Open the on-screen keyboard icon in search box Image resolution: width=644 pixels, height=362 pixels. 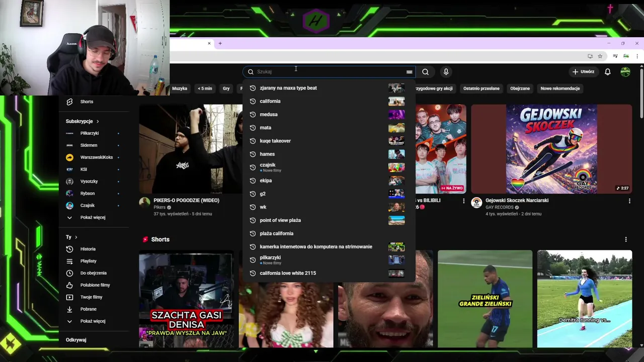pyautogui.click(x=409, y=72)
